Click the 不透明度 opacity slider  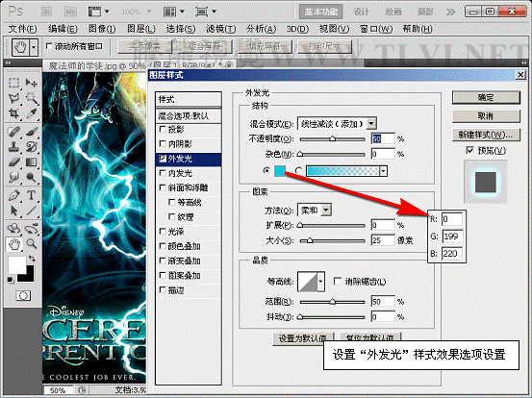[332, 139]
